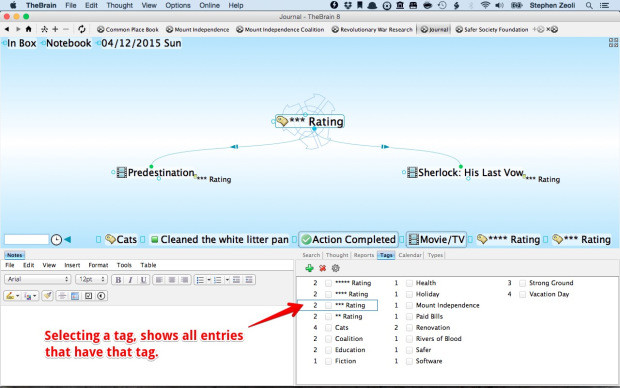Check the *** Rating tag box

(328, 305)
